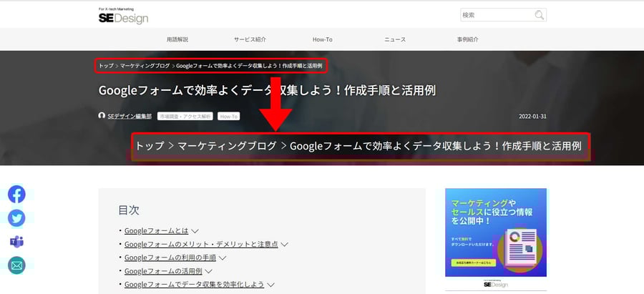Viewport: 644px width, 294px height.
Task: Click the SE Design logo in header
Action: (124, 17)
